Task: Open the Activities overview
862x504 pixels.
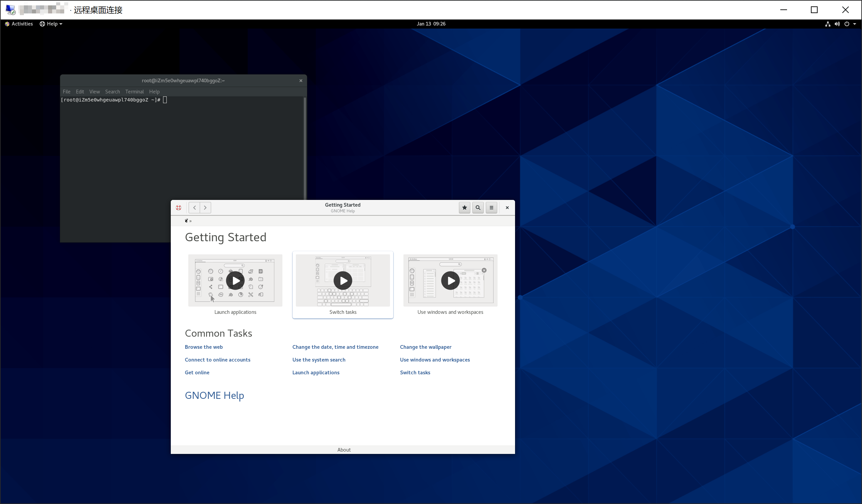Action: pyautogui.click(x=19, y=24)
